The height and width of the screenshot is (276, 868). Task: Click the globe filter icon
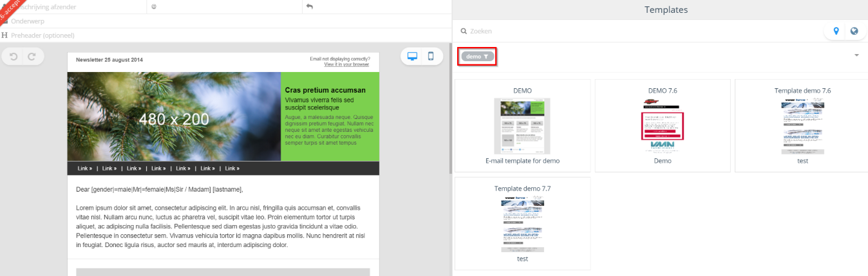coord(854,31)
